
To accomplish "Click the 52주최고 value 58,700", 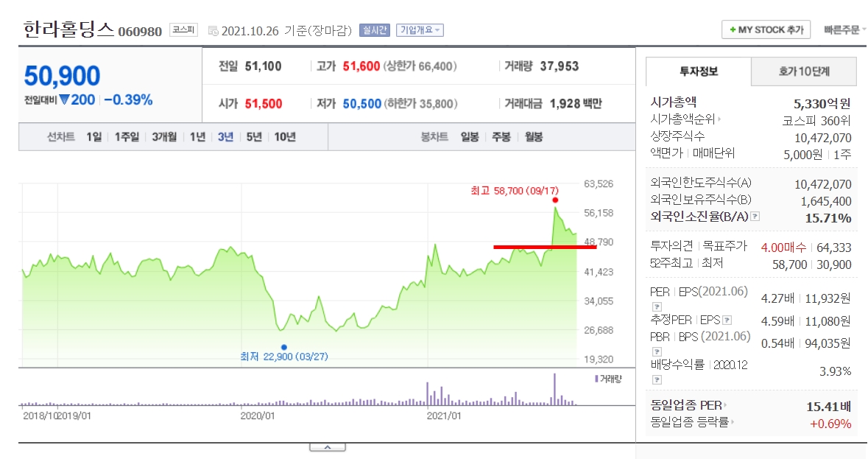I will coord(789,264).
